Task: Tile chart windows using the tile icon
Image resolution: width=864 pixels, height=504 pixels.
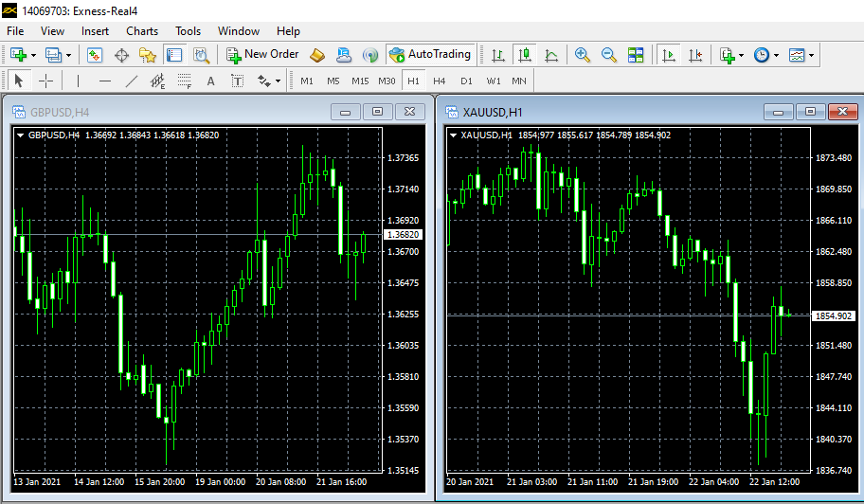Action: tap(635, 55)
